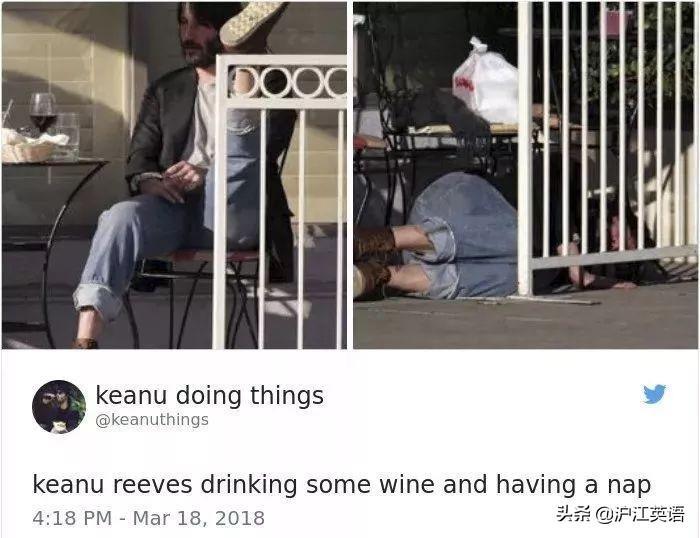Click the word "wine" in the tweet
Image resolution: width=700 pixels, height=538 pixels.
click(407, 485)
